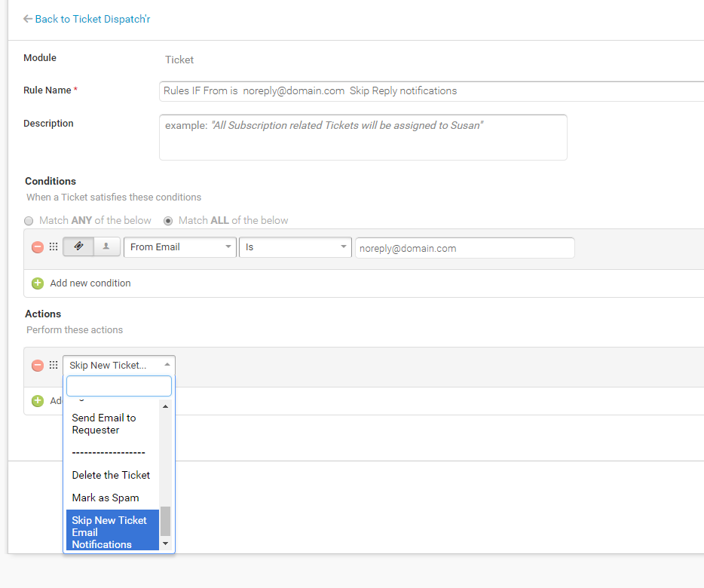This screenshot has height=588, width=704.
Task: Click the back arrow icon
Action: point(28,19)
